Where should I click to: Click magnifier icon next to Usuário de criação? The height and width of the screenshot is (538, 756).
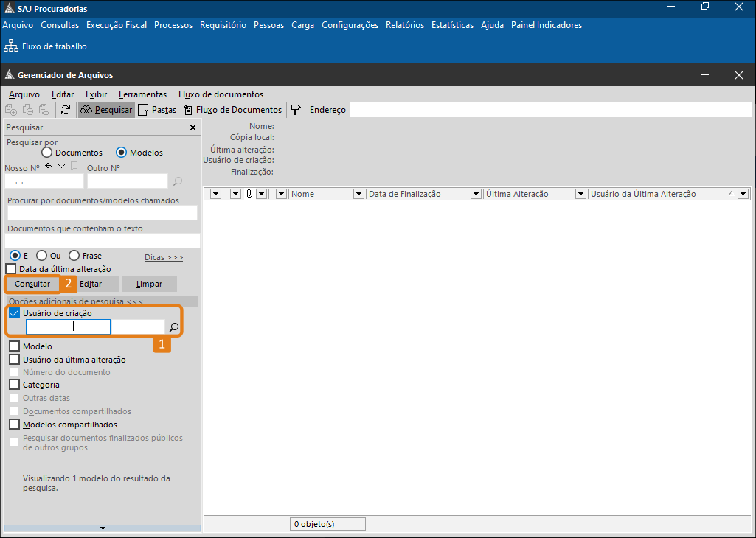174,326
